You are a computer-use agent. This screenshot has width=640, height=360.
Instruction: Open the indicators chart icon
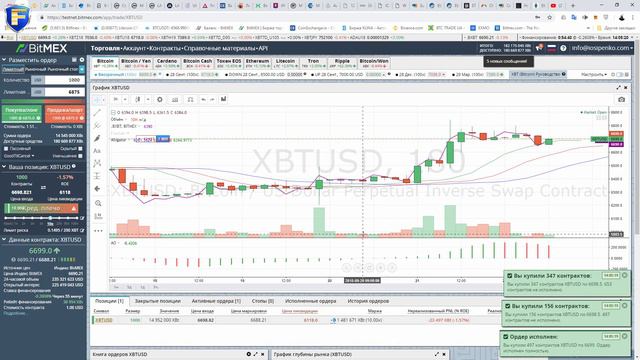(x=175, y=100)
